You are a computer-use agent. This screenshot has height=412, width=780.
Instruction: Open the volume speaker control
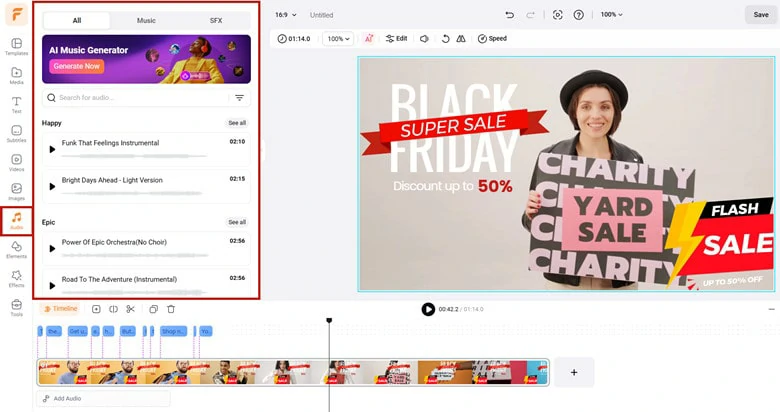[x=424, y=38]
